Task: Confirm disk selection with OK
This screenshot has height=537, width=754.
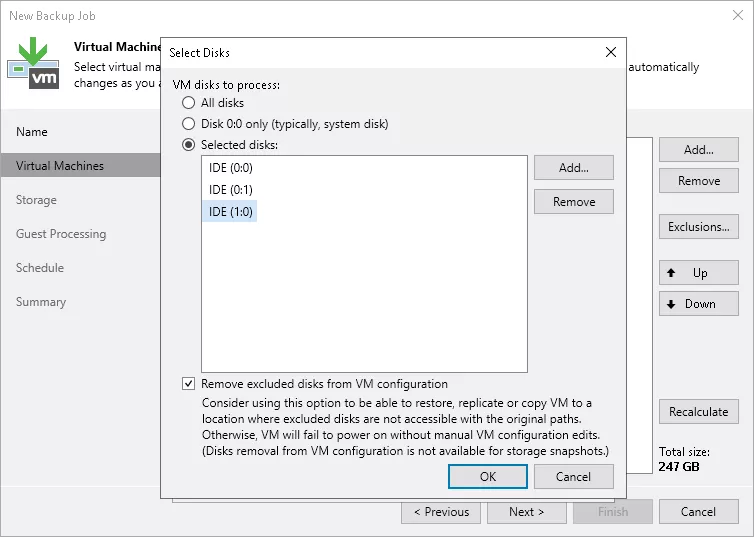Action: click(488, 476)
